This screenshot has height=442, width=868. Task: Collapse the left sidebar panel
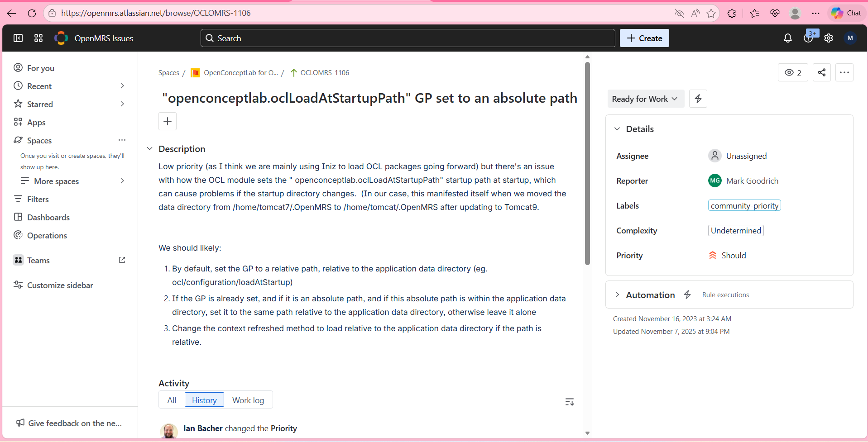tap(18, 38)
